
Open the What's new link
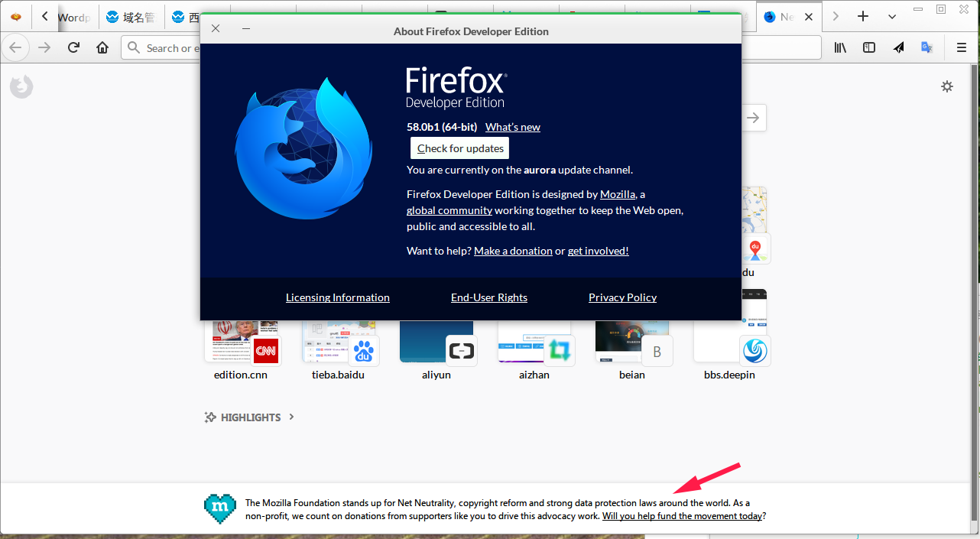click(x=513, y=127)
